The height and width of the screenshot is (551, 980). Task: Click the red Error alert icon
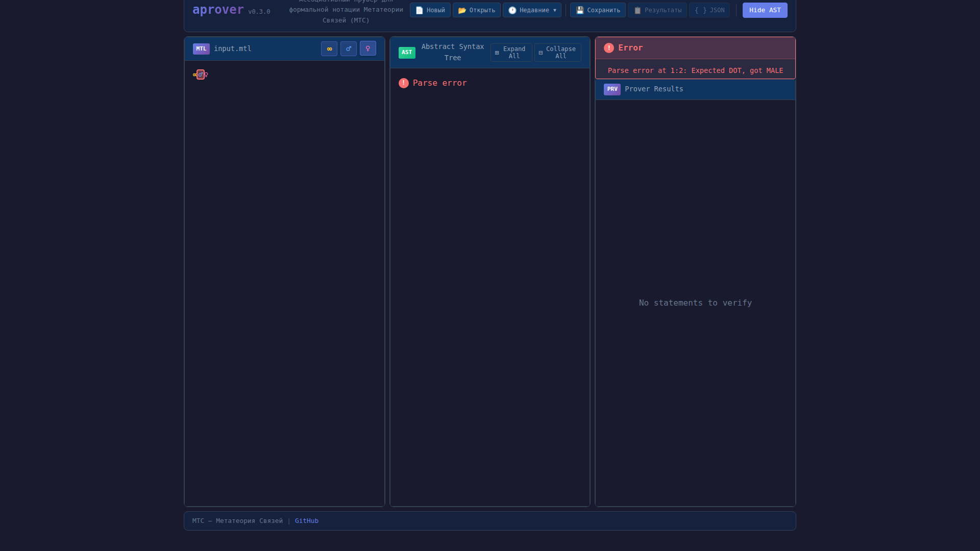(608, 48)
